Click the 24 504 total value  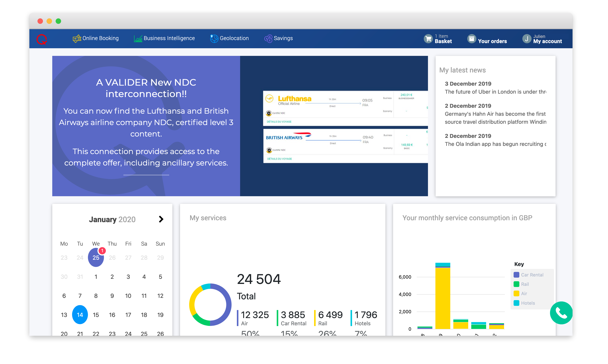click(x=259, y=279)
